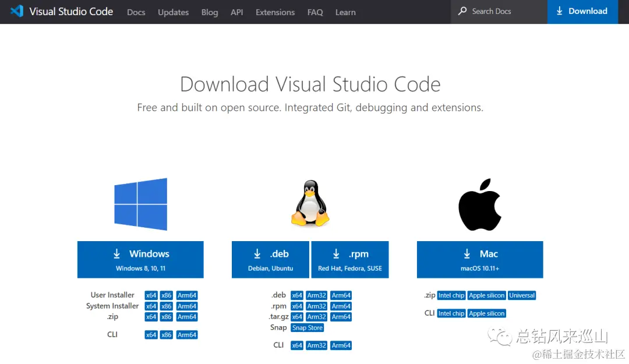Select x86 for Windows System Installer

[166, 306]
